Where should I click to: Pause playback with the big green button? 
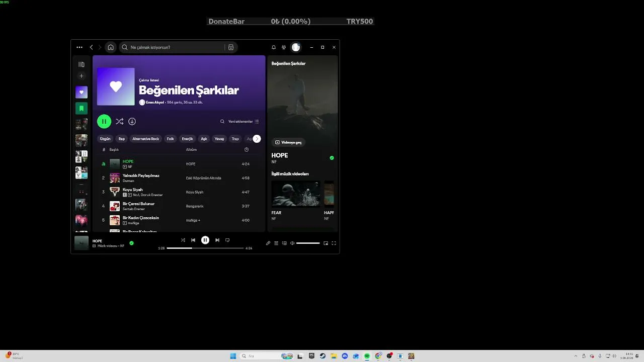tap(104, 121)
